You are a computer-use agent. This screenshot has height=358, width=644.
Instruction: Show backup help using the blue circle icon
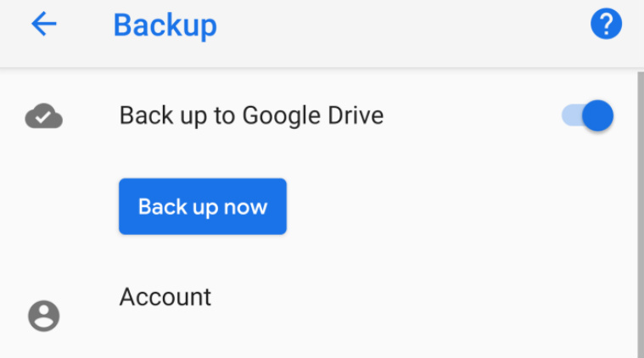[x=606, y=25]
